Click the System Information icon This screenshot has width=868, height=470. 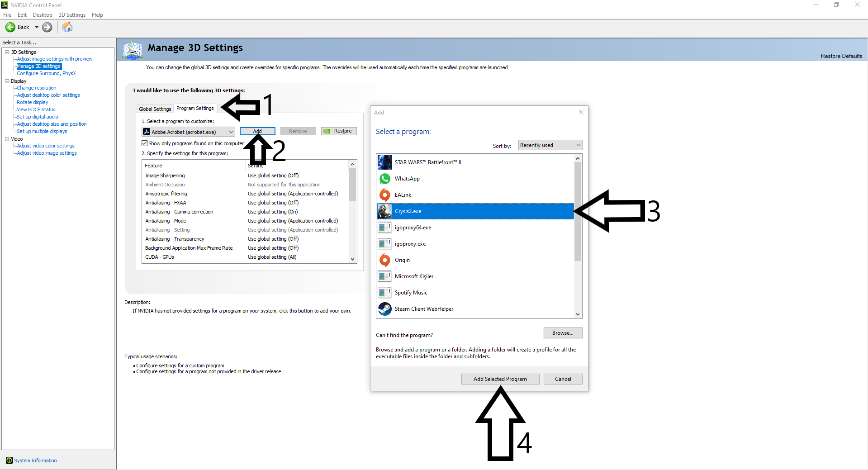coord(9,461)
